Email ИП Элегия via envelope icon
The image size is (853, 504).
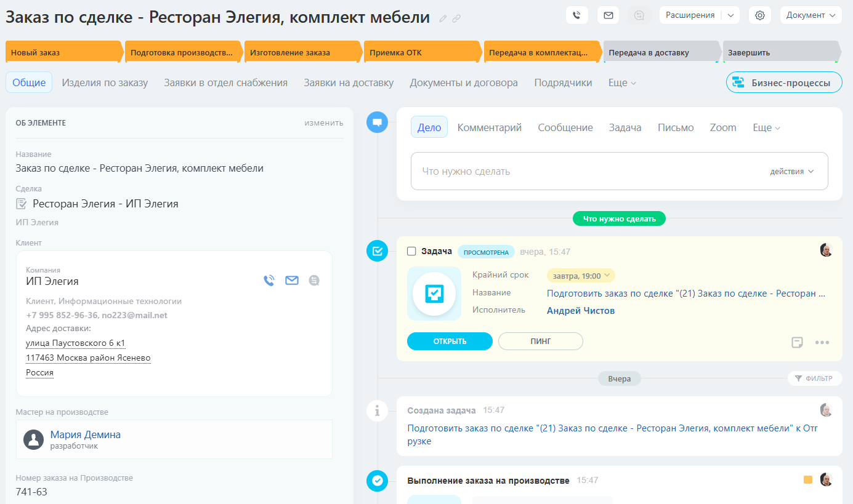[291, 281]
